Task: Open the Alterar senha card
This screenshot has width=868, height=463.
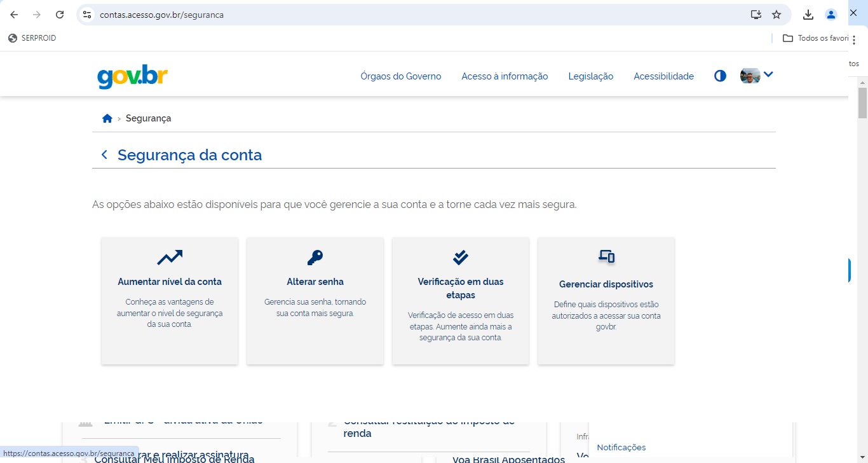Action: tap(315, 301)
